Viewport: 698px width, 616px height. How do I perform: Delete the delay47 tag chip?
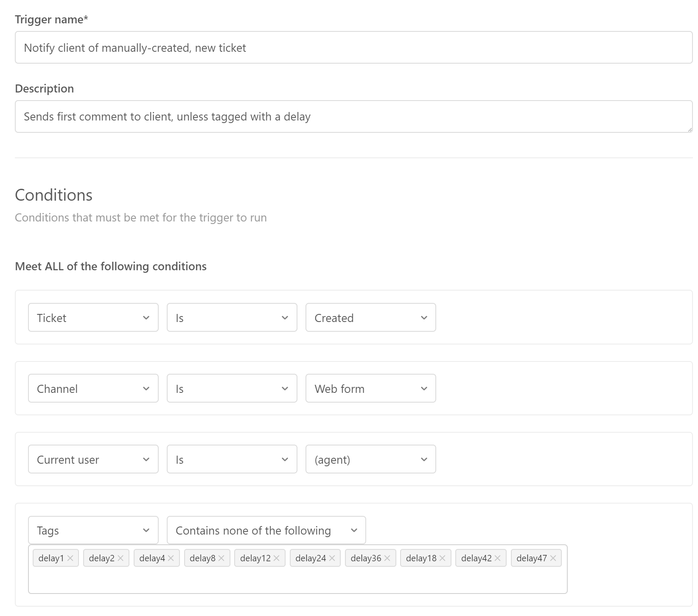pos(553,558)
